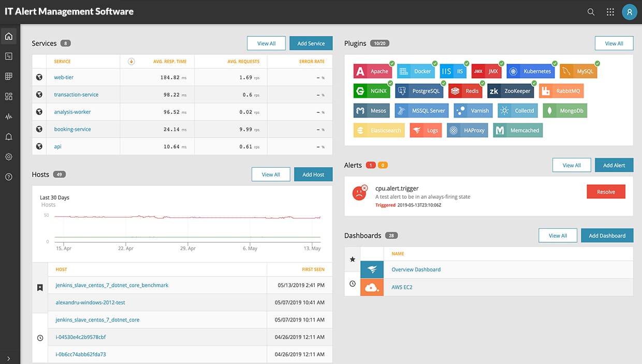Favorite the Overview Dashboard using the star toggle
The width and height of the screenshot is (642, 364).
[x=352, y=259]
